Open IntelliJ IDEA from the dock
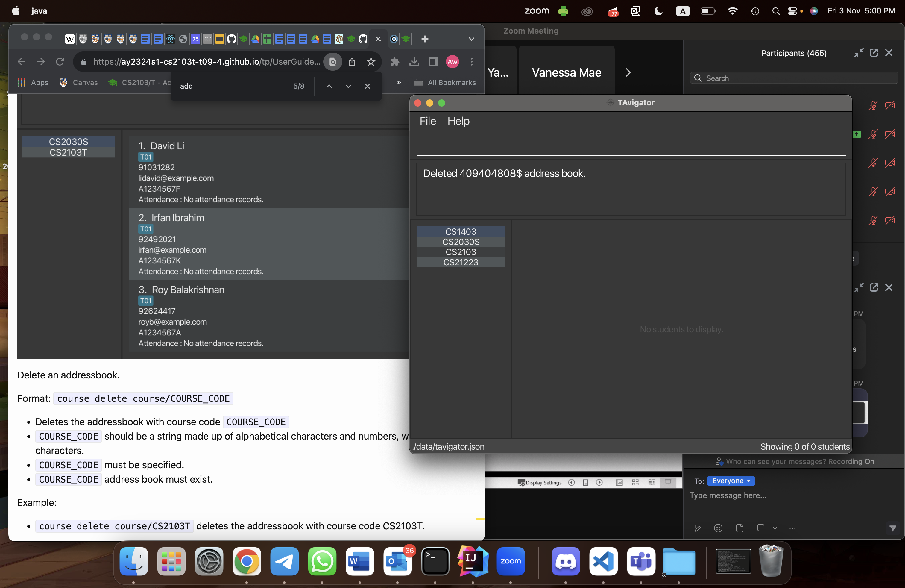 (472, 561)
